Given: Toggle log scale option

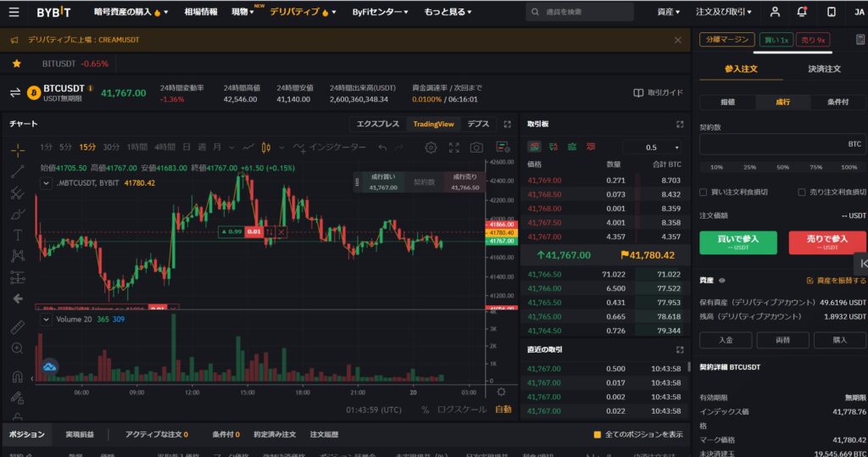Looking at the screenshot, I should [462, 410].
